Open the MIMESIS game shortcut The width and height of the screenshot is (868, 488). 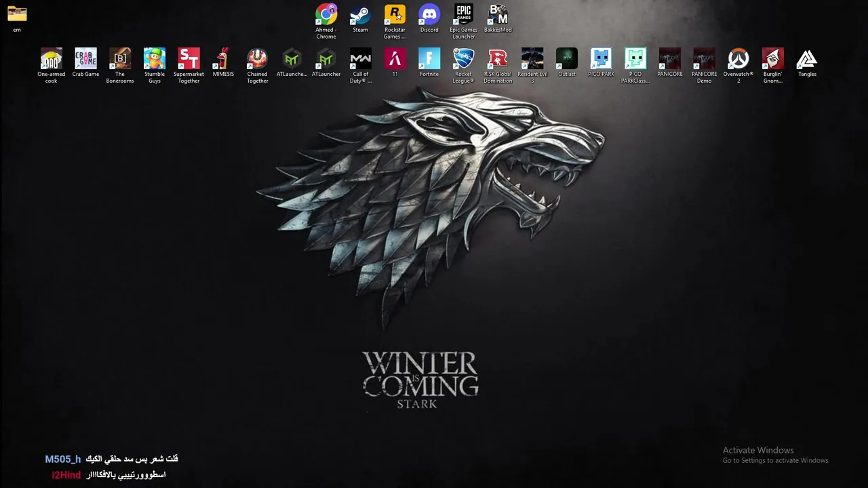click(223, 58)
